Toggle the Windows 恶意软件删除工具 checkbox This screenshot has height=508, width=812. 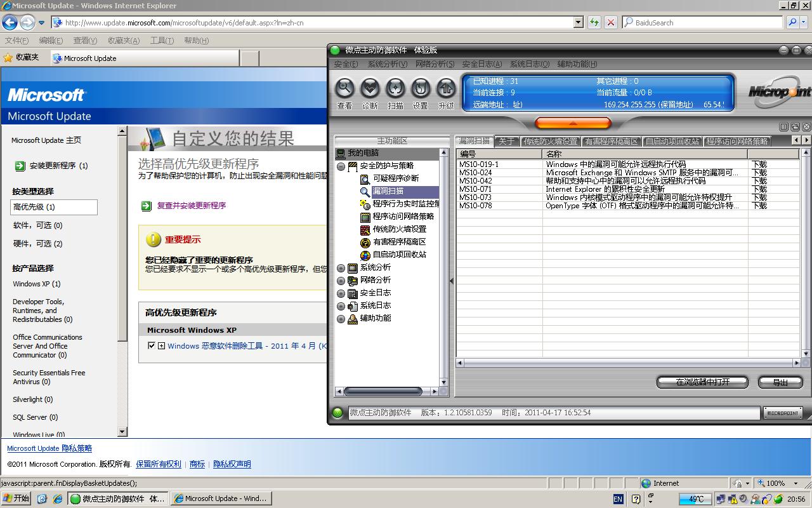click(151, 345)
